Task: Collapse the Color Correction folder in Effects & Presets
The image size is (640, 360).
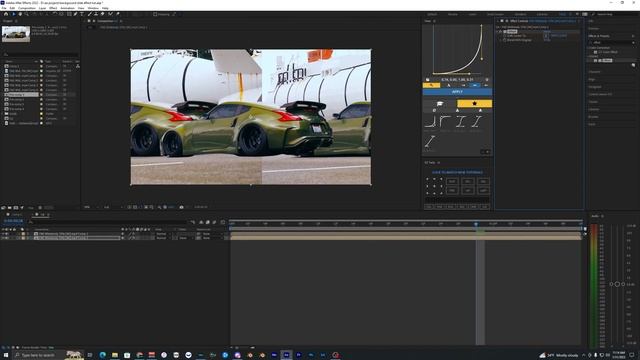Action: pyautogui.click(x=589, y=48)
